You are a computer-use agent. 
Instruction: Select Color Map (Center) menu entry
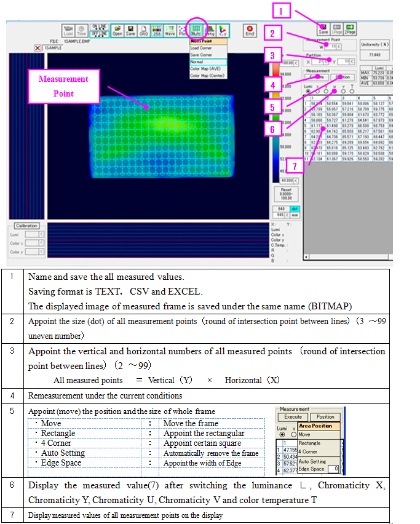pyautogui.click(x=208, y=76)
